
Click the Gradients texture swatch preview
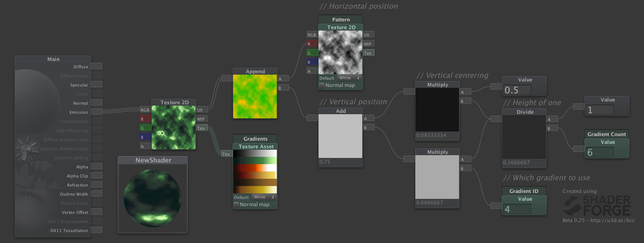[255, 171]
